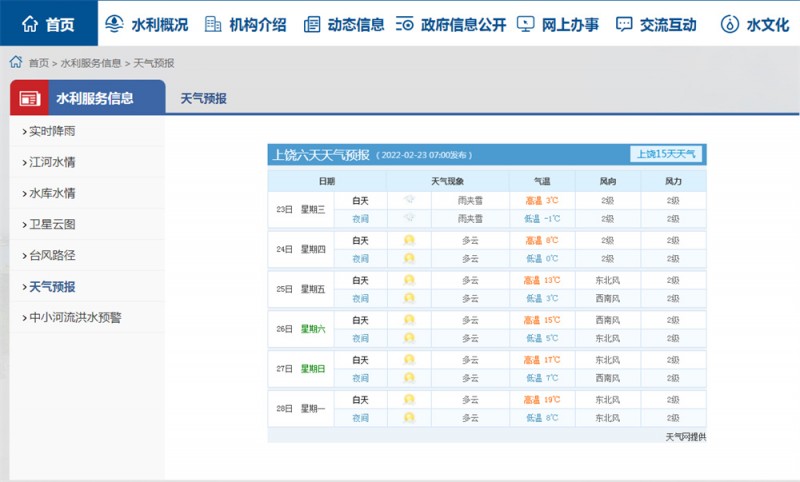Follow the 首页 breadcrumb link

pyautogui.click(x=39, y=63)
